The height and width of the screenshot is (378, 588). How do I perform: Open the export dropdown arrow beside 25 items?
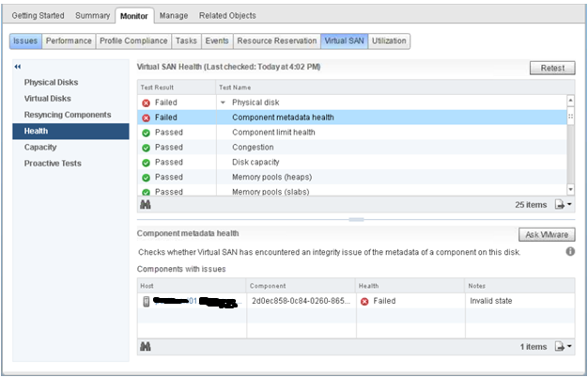point(569,204)
